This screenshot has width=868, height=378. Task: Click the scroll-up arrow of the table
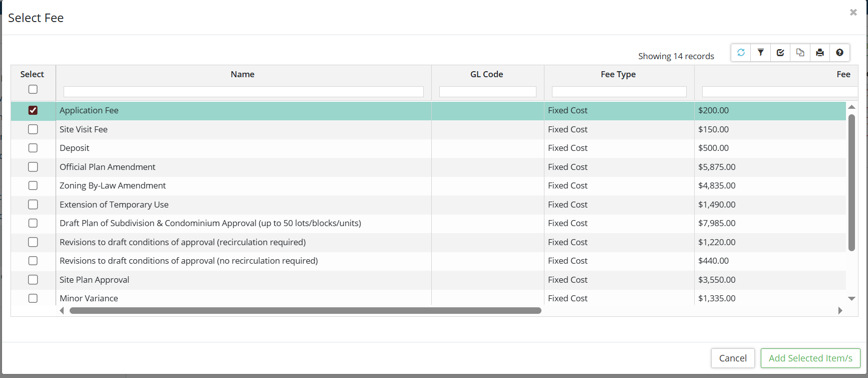point(851,107)
